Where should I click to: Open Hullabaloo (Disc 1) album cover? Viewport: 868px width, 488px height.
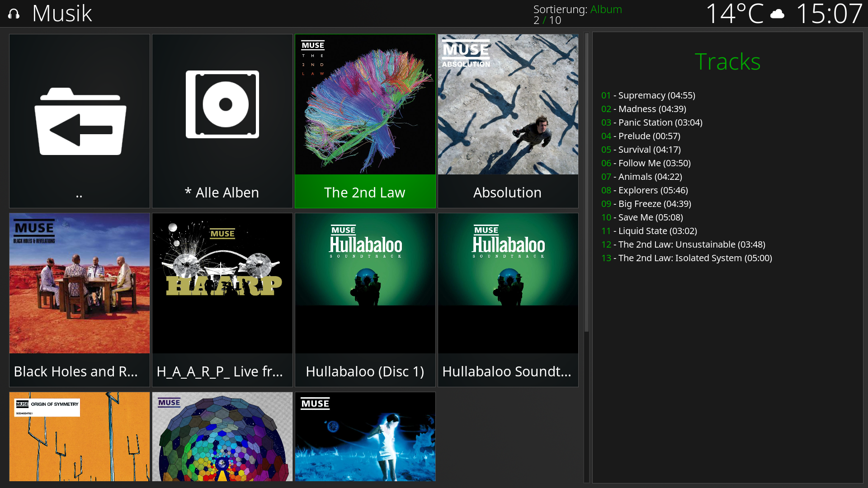[x=365, y=283]
